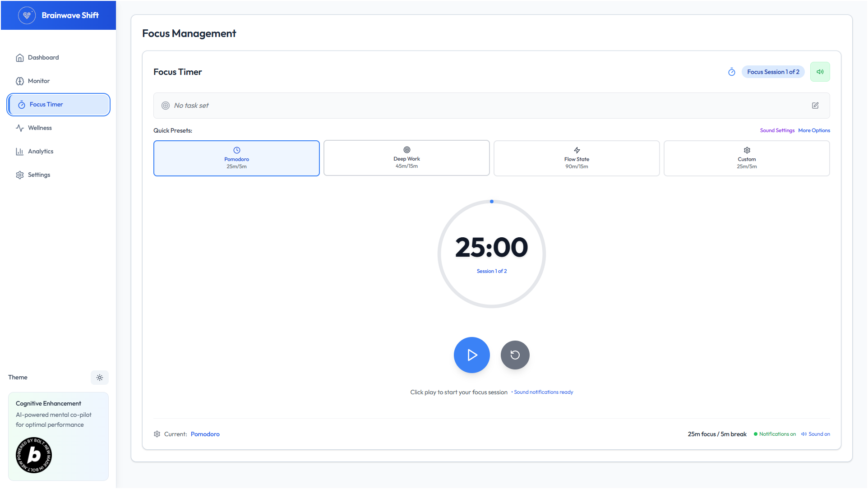This screenshot has width=868, height=489.
Task: Click the edit task pencil icon
Action: tap(815, 106)
